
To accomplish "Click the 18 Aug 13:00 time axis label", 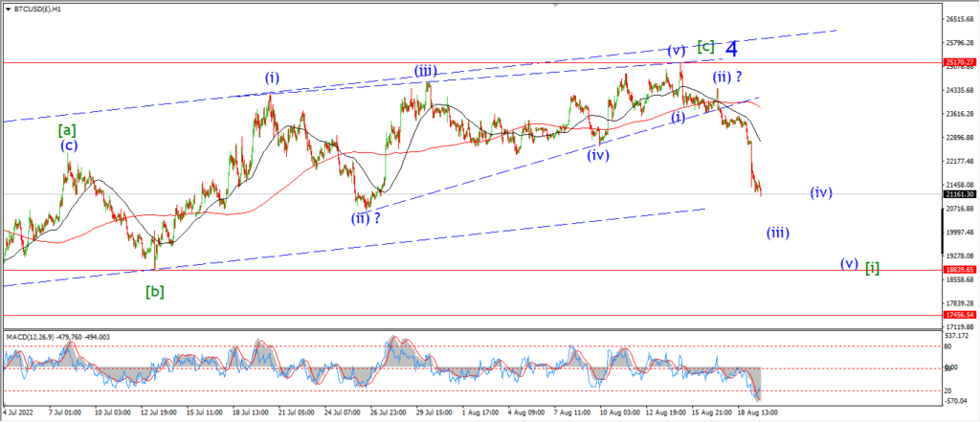I will click(760, 413).
